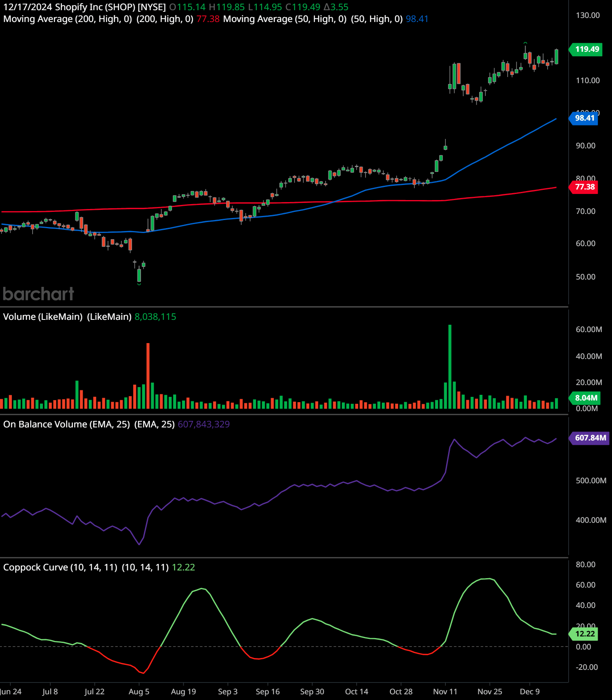Click the purple 607.84M axis tag

pyautogui.click(x=590, y=438)
